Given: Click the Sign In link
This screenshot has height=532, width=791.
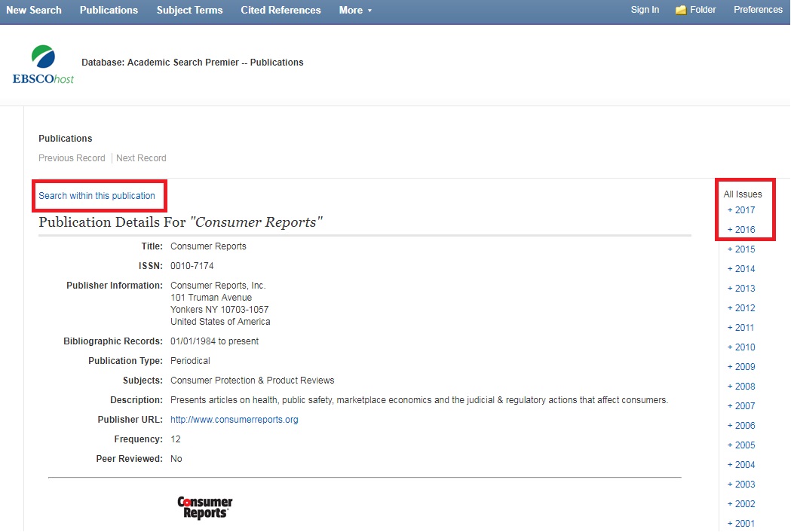Looking at the screenshot, I should pyautogui.click(x=645, y=10).
